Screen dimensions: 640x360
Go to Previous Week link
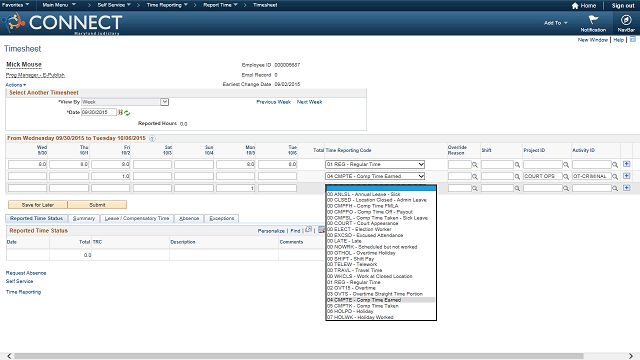273,102
